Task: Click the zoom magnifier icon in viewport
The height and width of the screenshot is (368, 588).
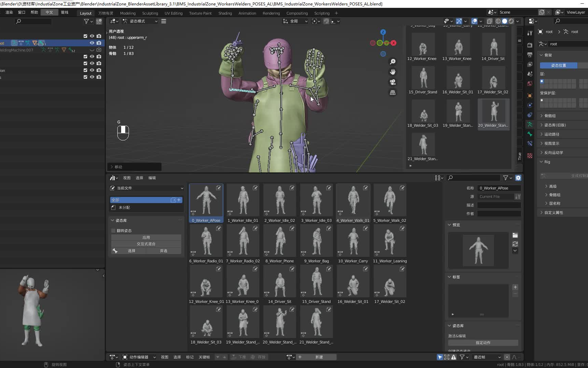Action: tap(393, 61)
